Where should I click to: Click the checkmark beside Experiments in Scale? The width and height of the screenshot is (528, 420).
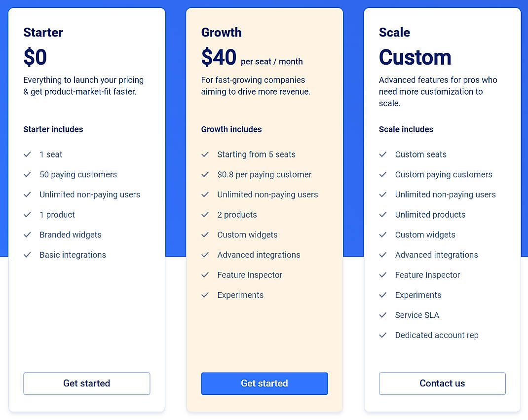point(383,295)
